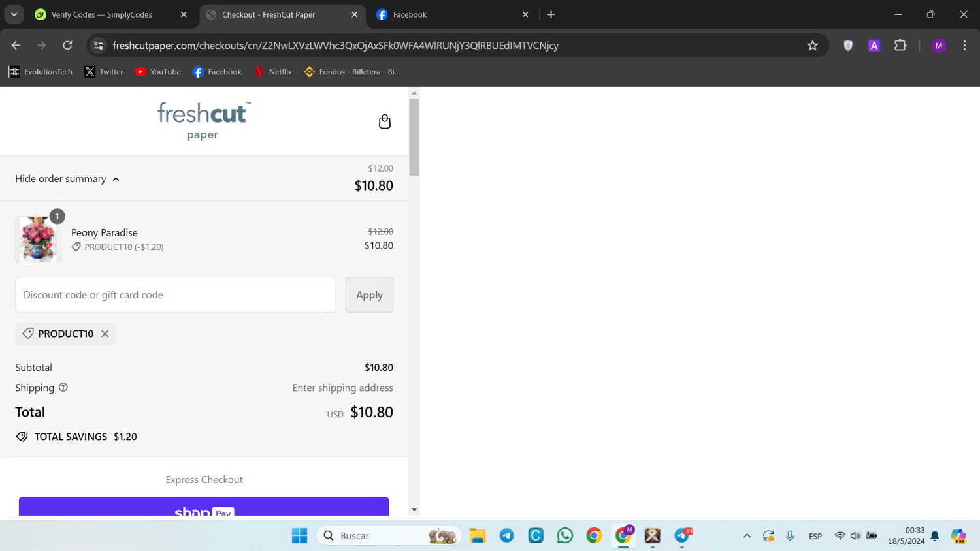Pay with the Shop Pay button
This screenshot has width=980, height=551.
click(204, 507)
